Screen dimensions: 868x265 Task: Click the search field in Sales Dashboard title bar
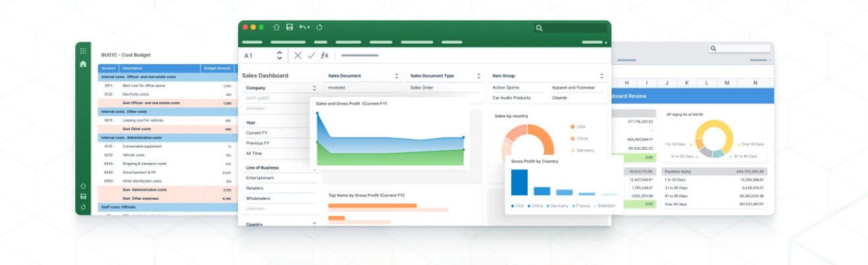571,28
